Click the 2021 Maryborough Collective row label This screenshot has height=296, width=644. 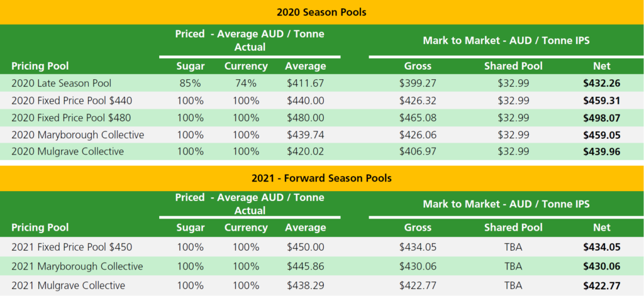[x=77, y=266]
